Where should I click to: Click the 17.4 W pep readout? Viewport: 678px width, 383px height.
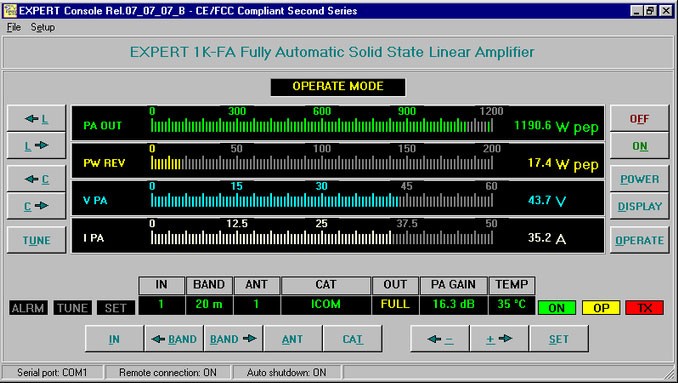[x=563, y=163]
